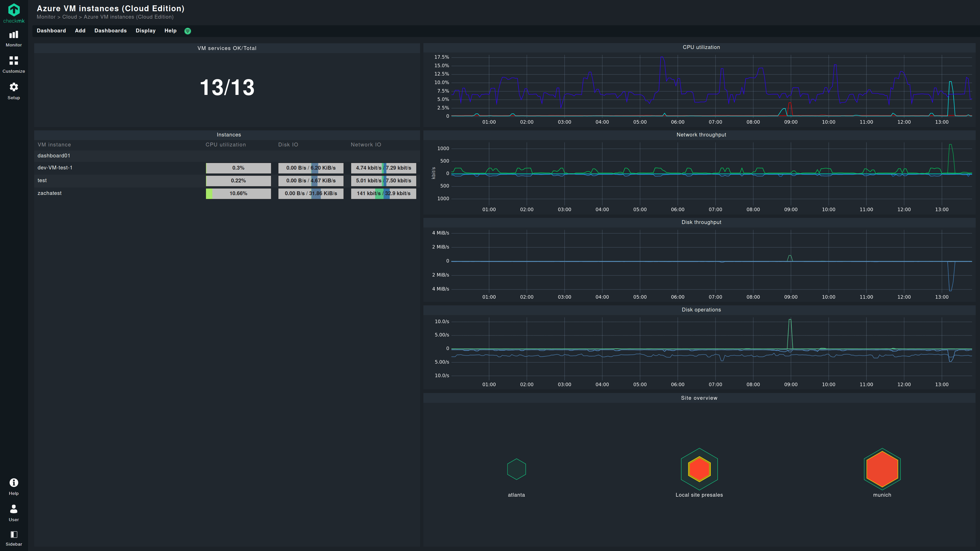Click dev-VM-test-1 Disk IO bar 6.20 KiB/s
The width and height of the screenshot is (980, 551).
(311, 168)
